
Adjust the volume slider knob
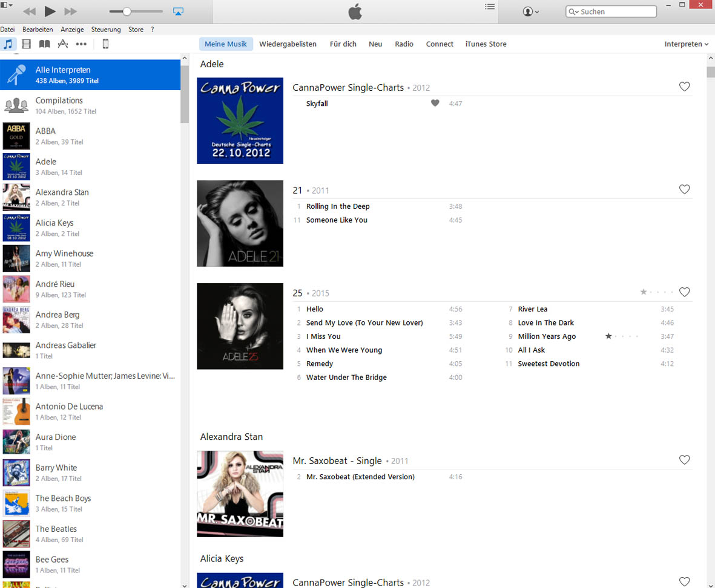[x=127, y=11]
